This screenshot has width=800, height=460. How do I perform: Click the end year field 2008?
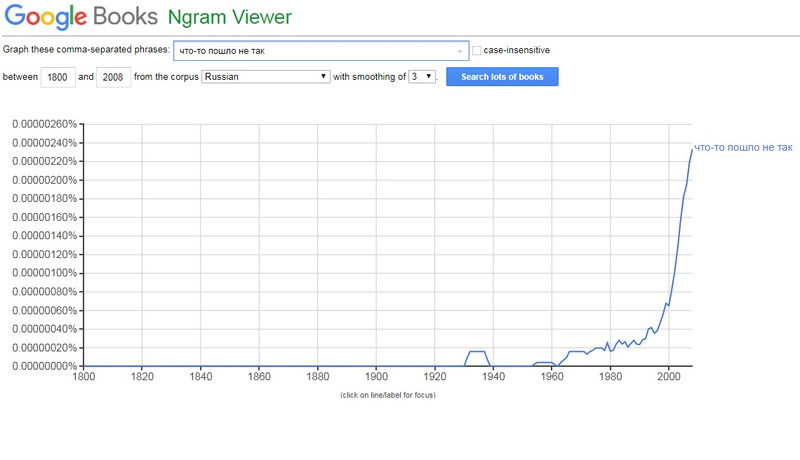click(x=113, y=77)
